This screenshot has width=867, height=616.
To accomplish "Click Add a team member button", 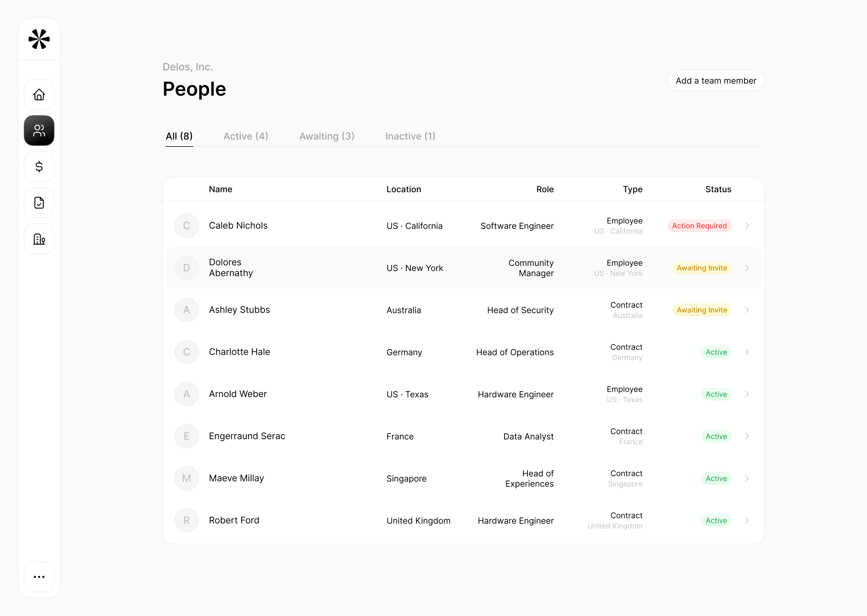I will 716,81.
